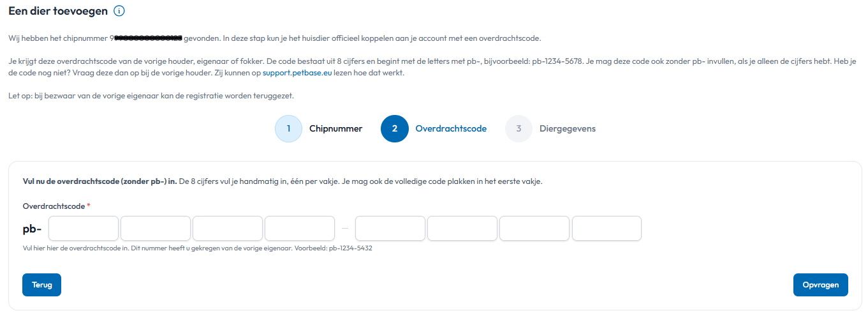
Task: Click the bold 'pb-' prefix text
Action: coord(32,229)
